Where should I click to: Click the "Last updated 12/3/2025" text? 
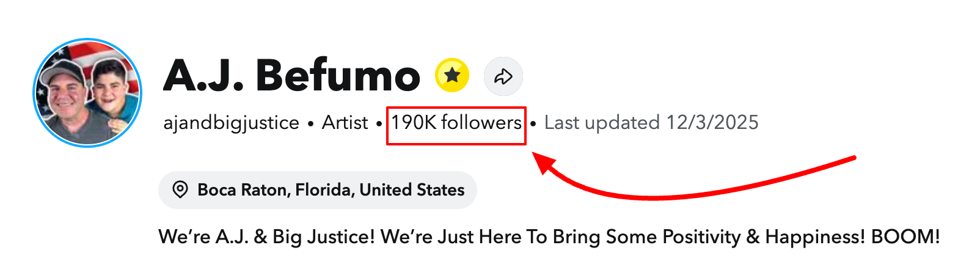[651, 123]
